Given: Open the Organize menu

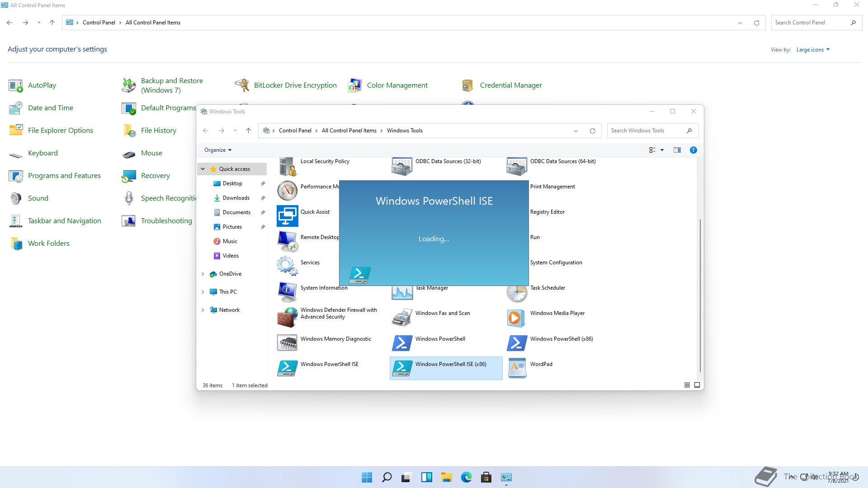Looking at the screenshot, I should (x=217, y=150).
